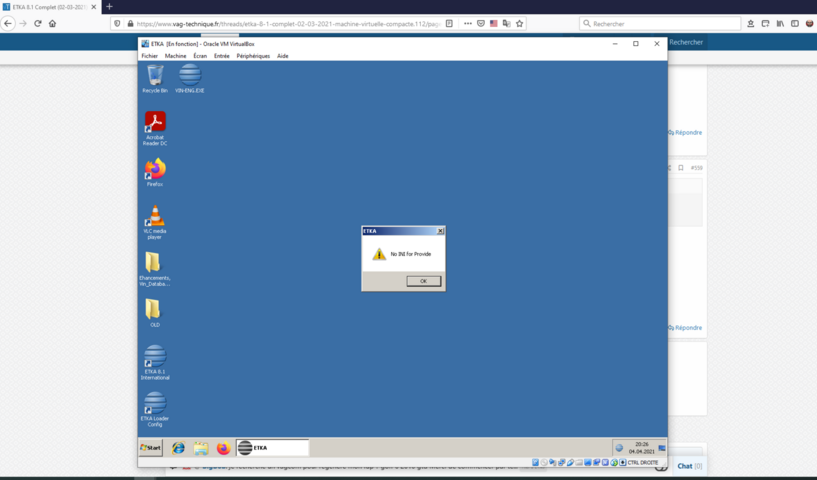Toggle reader view in address bar
This screenshot has height=480, width=817.
point(449,23)
